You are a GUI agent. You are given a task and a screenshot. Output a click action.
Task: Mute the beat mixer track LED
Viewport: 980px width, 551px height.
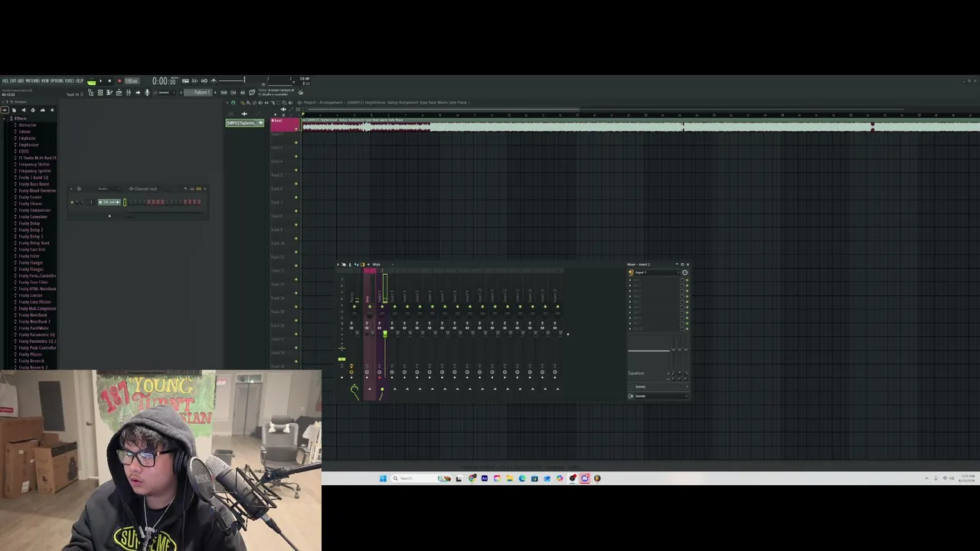click(369, 308)
